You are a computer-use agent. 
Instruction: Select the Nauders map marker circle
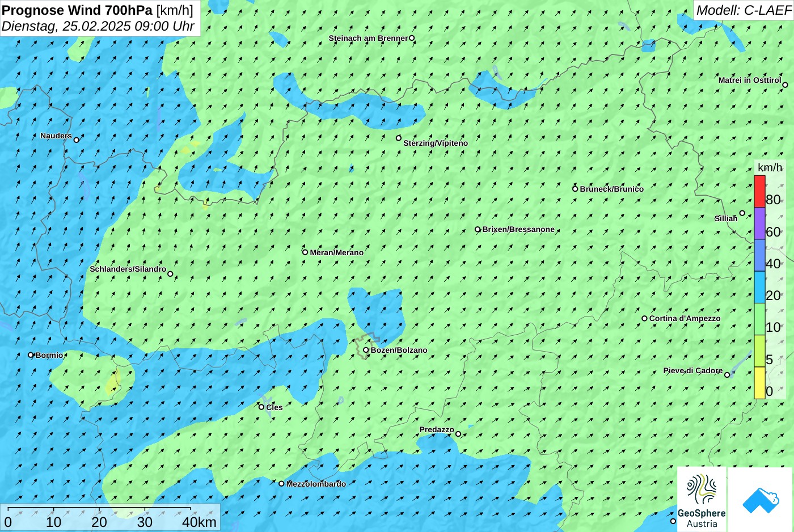click(x=77, y=140)
